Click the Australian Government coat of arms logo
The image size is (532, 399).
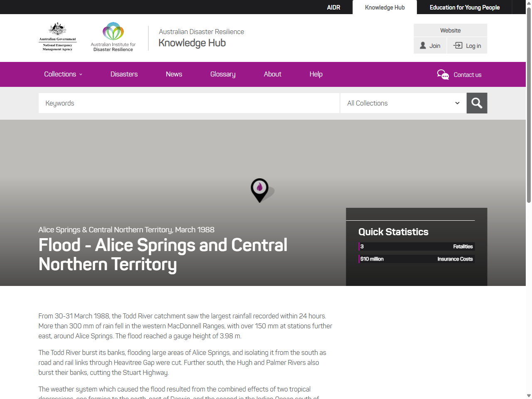click(x=57, y=37)
